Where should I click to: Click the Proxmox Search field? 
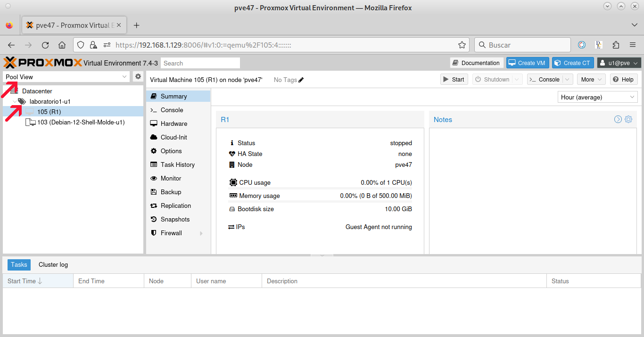click(x=200, y=63)
